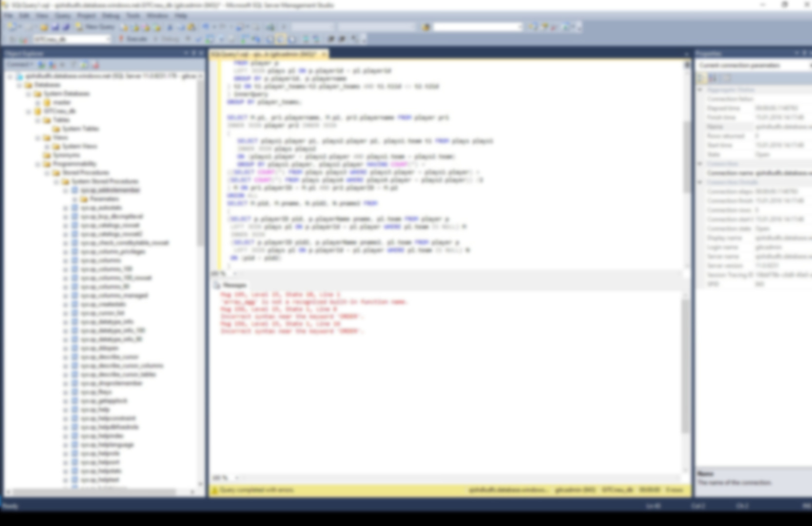Viewport: 812px width, 526px height.
Task: Click the Execute query button
Action: (x=133, y=39)
